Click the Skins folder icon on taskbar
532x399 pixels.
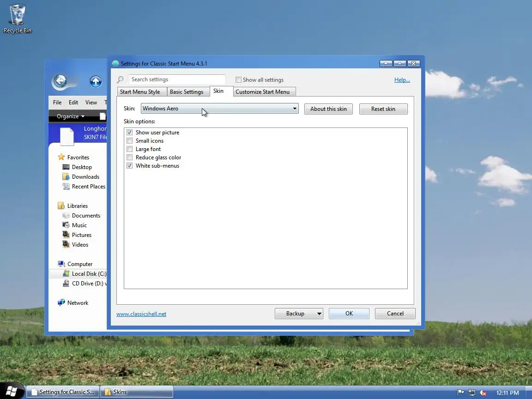pos(108,392)
